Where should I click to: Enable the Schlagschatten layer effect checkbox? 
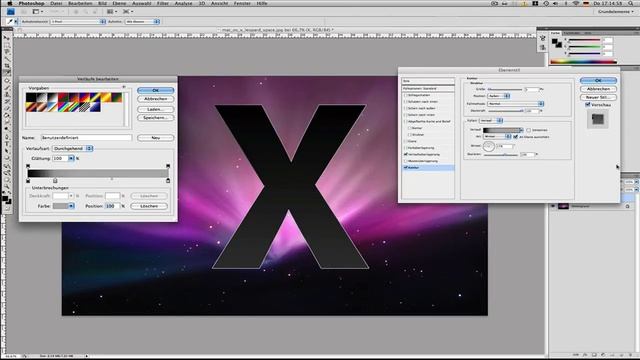click(x=406, y=95)
